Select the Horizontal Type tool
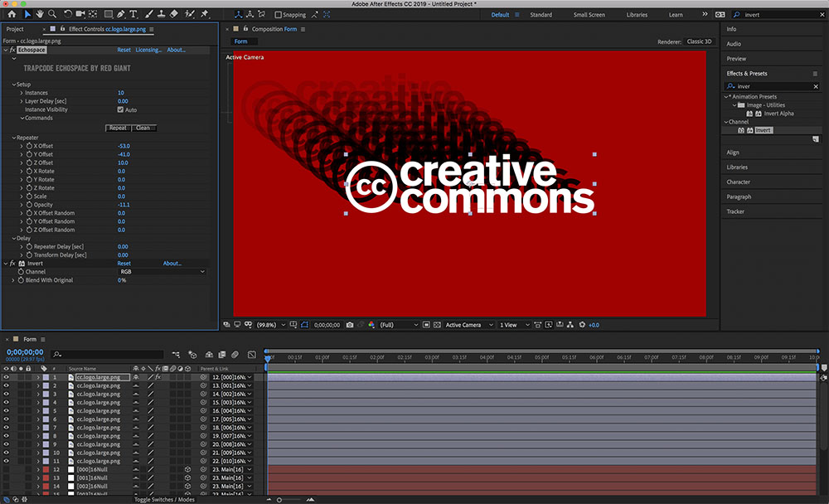Image resolution: width=829 pixels, height=504 pixels. [x=133, y=14]
